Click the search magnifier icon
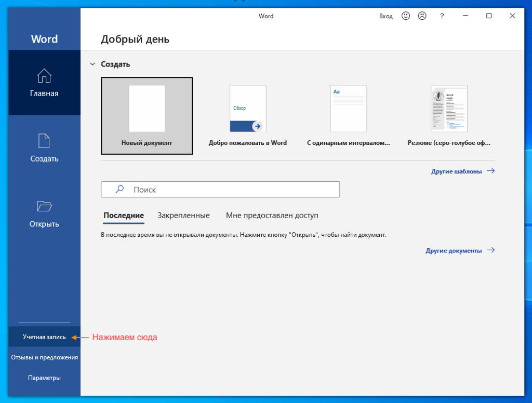The height and width of the screenshot is (403, 532). click(x=119, y=189)
